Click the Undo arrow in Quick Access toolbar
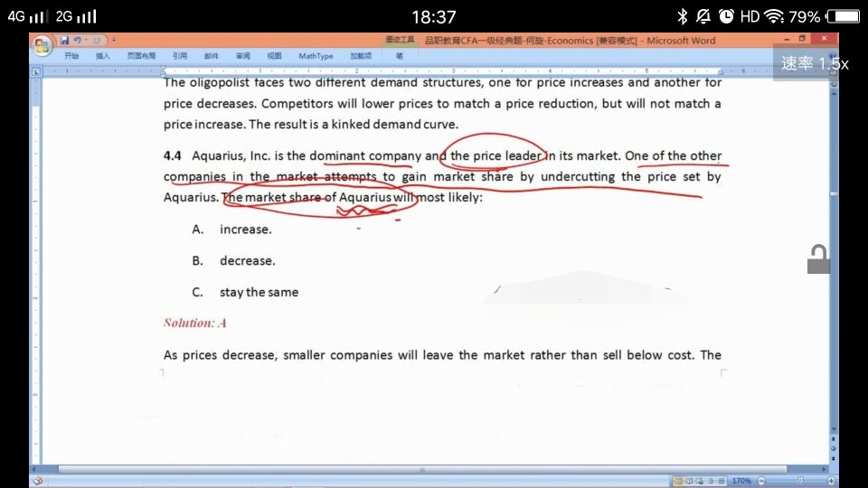 (x=77, y=40)
